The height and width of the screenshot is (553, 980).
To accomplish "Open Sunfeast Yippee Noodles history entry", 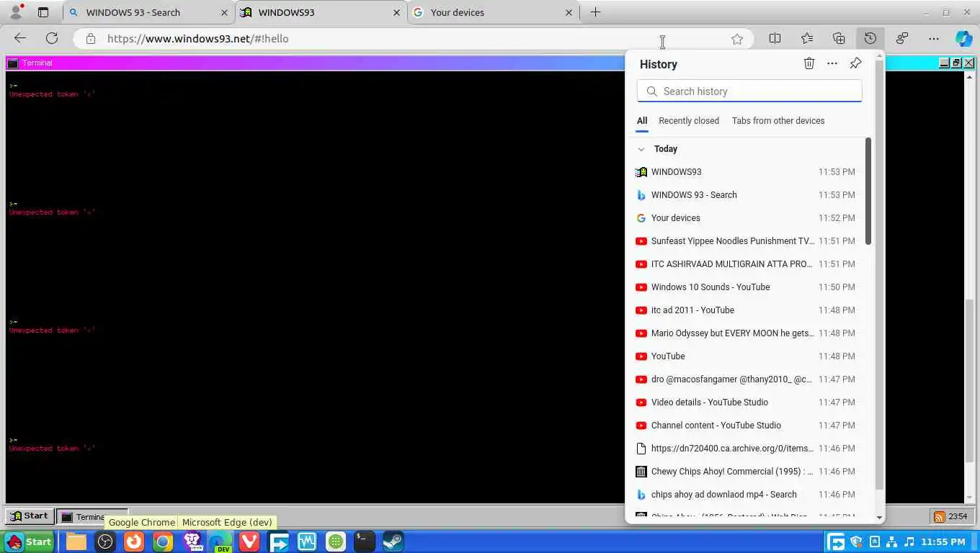I will pos(745,241).
